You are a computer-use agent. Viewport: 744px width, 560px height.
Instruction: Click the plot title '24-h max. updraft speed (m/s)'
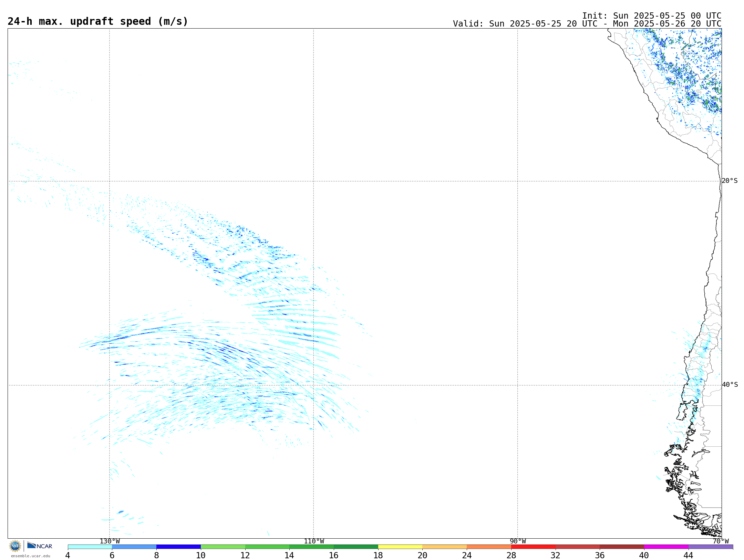(98, 21)
